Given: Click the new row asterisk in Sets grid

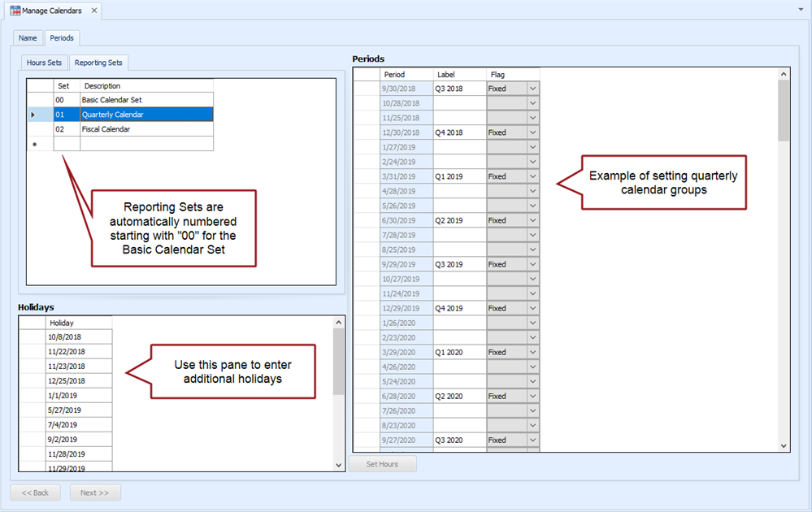Looking at the screenshot, I should 34,144.
